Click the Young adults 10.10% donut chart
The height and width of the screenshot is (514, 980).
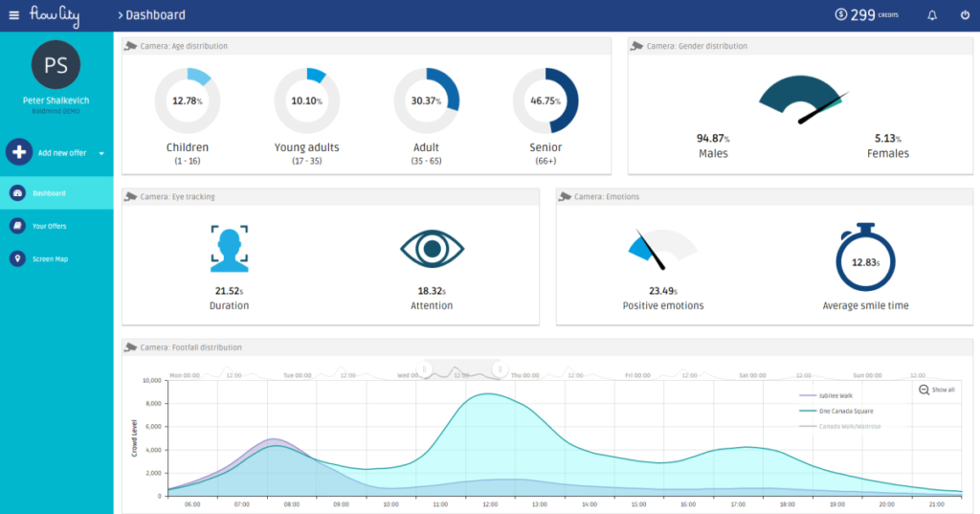tap(307, 101)
